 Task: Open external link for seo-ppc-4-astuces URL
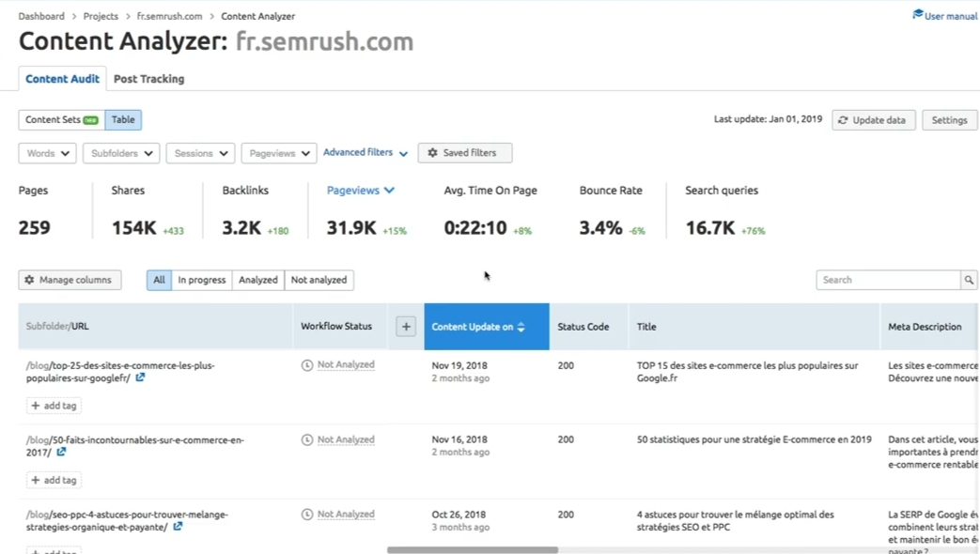178,527
